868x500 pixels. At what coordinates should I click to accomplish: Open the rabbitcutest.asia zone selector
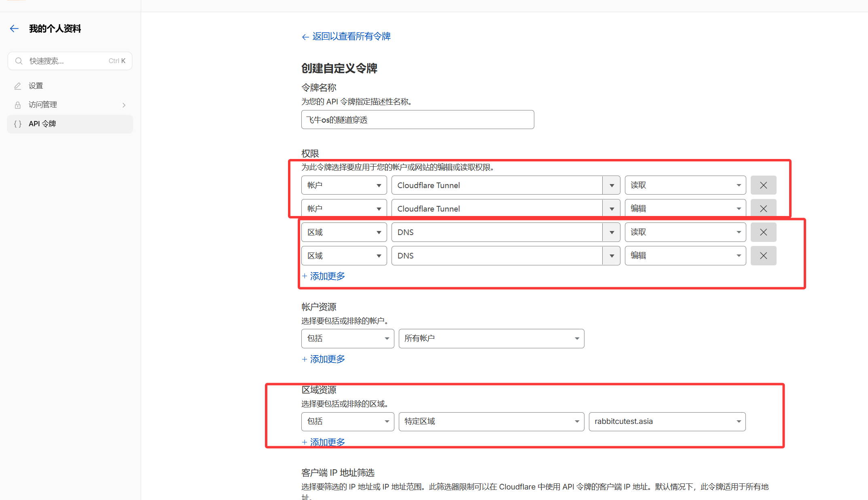tap(667, 422)
